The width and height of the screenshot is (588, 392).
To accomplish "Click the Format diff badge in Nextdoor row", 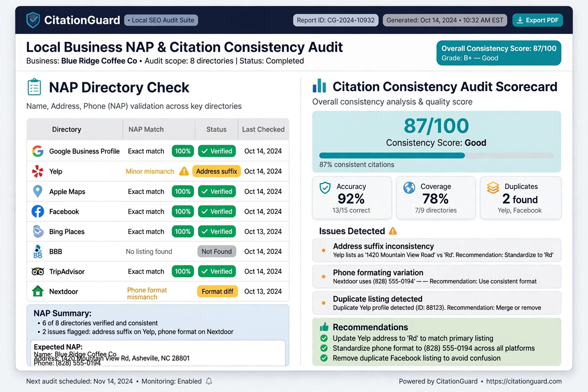I will point(217,291).
